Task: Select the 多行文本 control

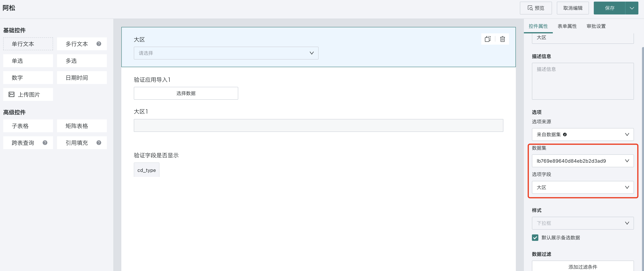Action: (82, 44)
